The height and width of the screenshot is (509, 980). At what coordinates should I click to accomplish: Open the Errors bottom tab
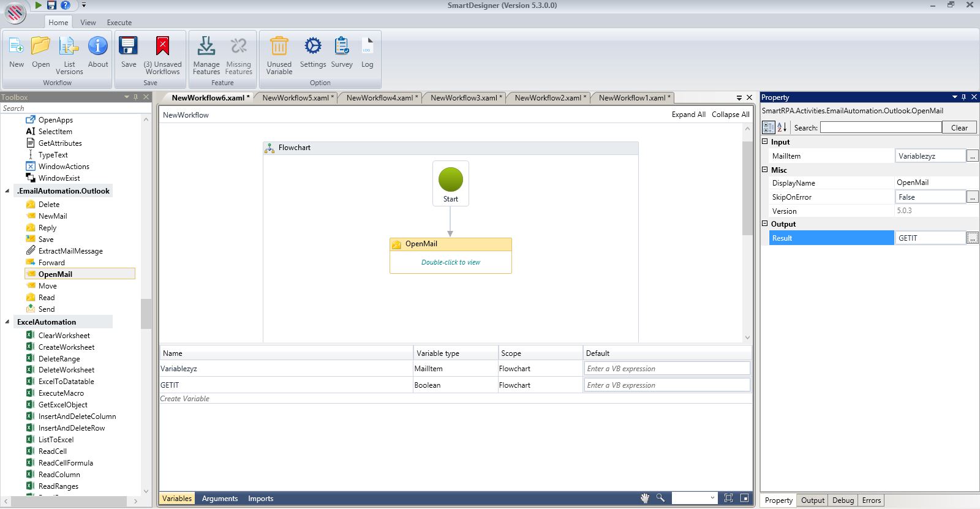point(872,500)
